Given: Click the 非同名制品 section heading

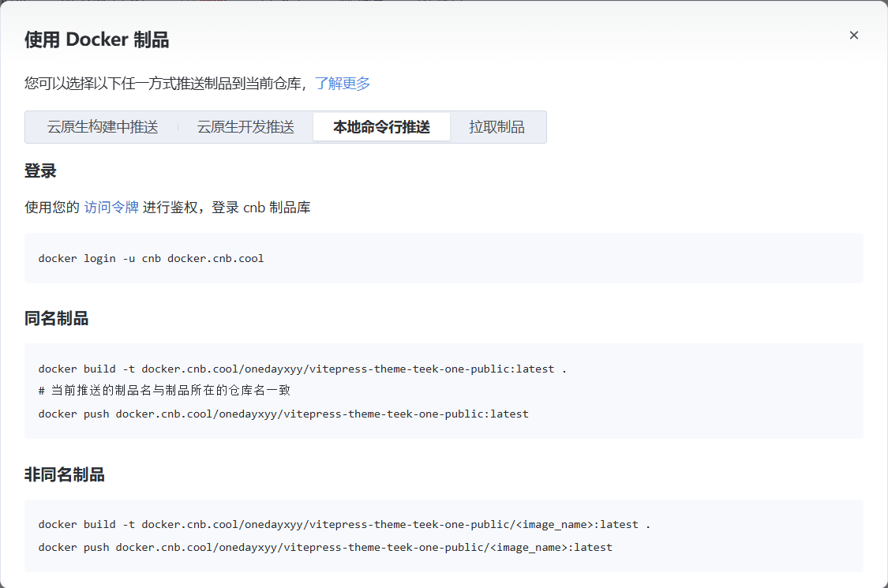Looking at the screenshot, I should coord(65,474).
